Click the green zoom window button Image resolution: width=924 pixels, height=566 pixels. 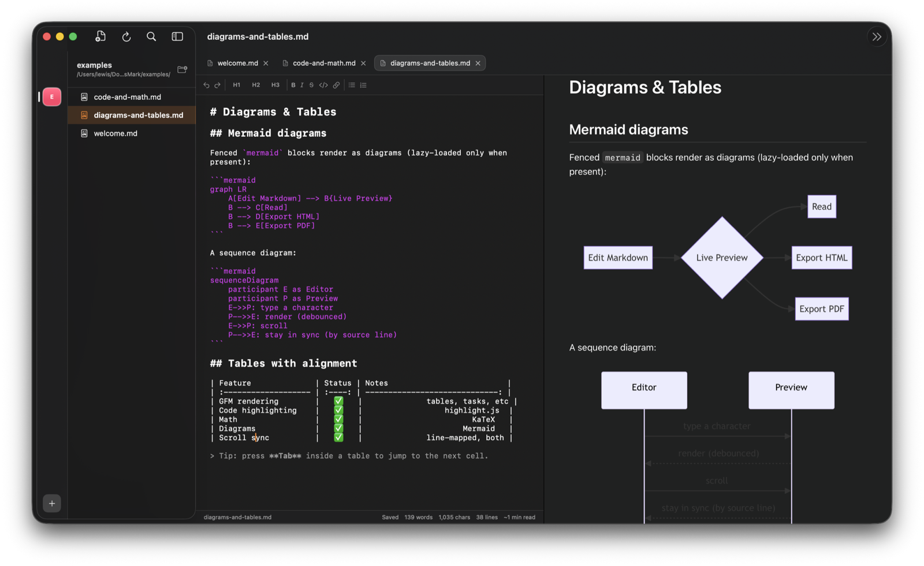pyautogui.click(x=73, y=36)
